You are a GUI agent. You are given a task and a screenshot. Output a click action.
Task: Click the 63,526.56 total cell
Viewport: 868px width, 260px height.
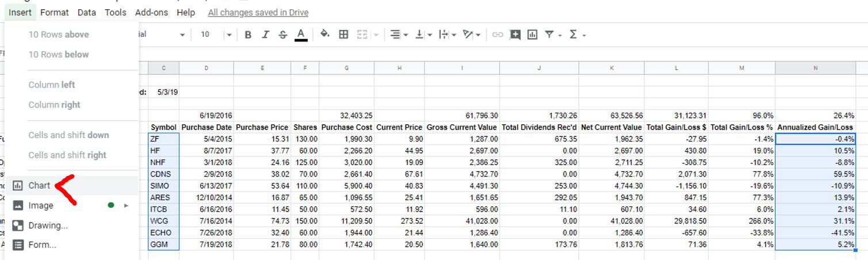[x=612, y=116]
